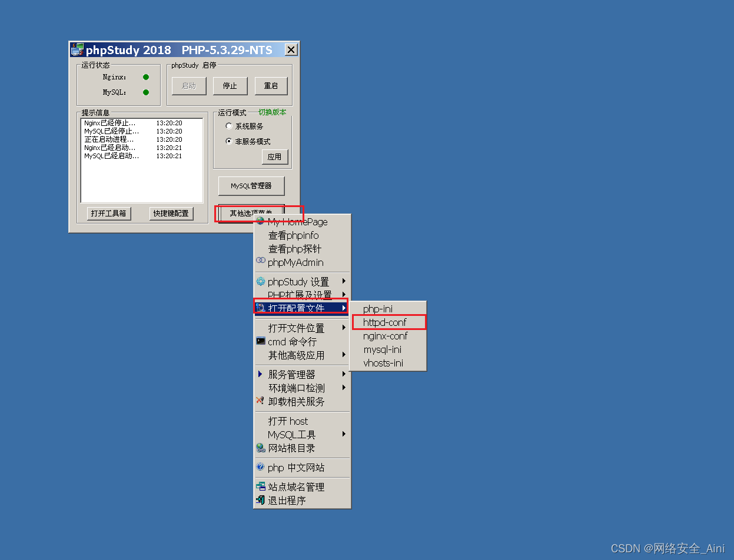Expand the 其他高级应用 submenu arrow
This screenshot has width=734, height=560.
pyautogui.click(x=344, y=355)
